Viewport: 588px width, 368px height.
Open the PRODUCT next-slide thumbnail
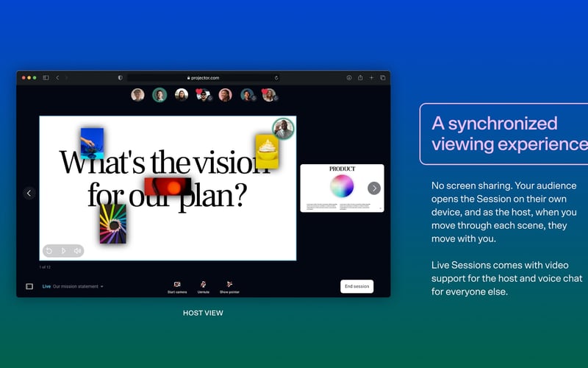click(x=342, y=188)
